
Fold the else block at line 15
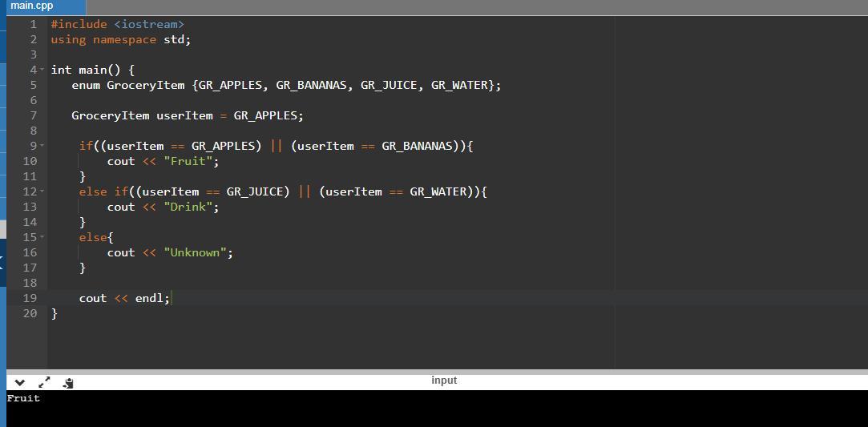tap(42, 238)
